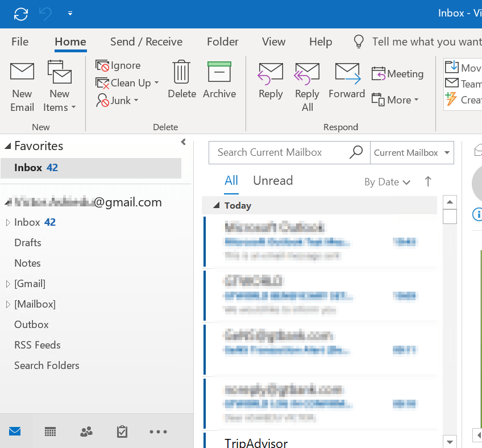This screenshot has height=448, width=482.
Task: Open the Outbox folder
Action: (31, 325)
